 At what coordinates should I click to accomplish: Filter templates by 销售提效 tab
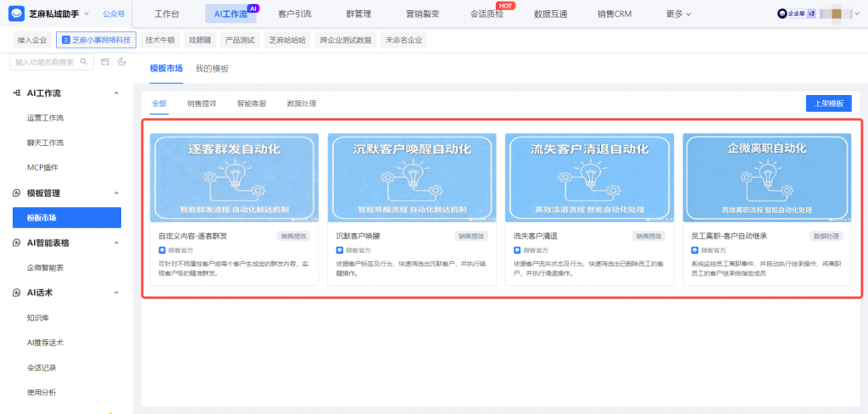click(202, 103)
